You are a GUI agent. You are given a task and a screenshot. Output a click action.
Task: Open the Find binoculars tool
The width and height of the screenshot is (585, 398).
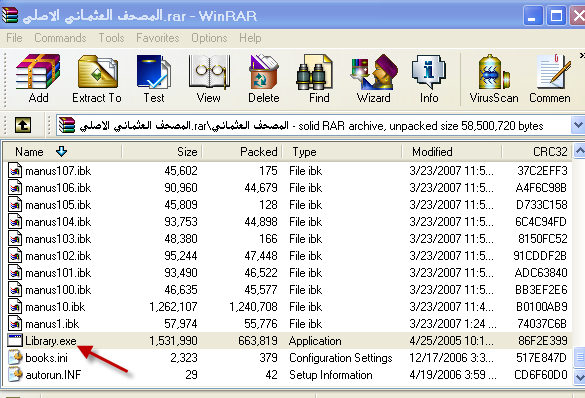pos(319,78)
